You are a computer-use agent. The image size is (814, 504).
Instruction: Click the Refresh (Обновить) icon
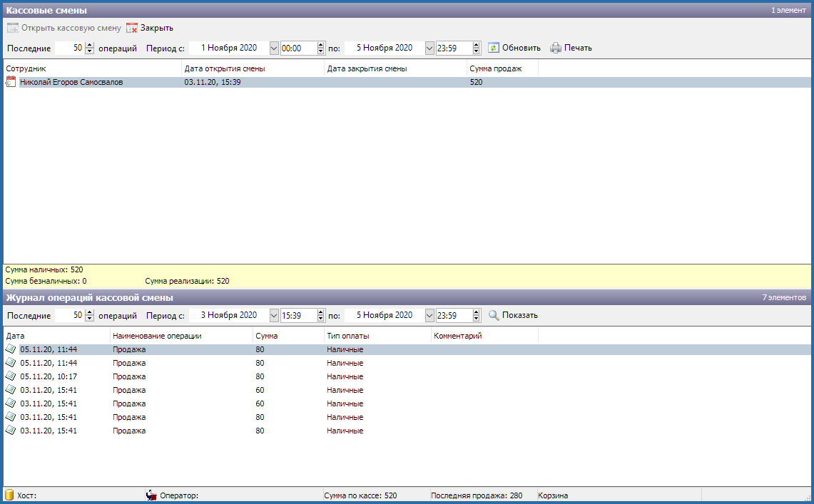point(494,48)
